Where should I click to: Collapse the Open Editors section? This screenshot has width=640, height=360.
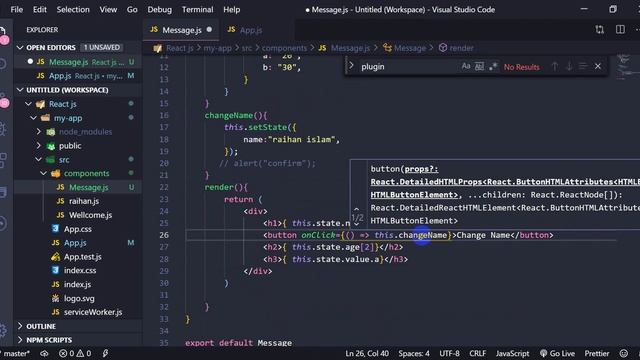(x=20, y=48)
